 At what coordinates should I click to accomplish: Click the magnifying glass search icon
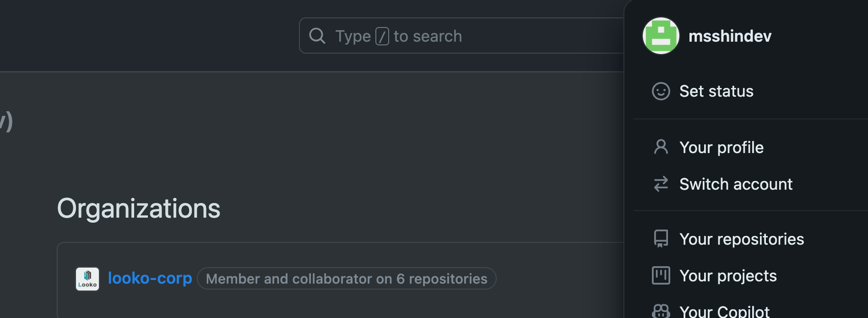coord(317,36)
